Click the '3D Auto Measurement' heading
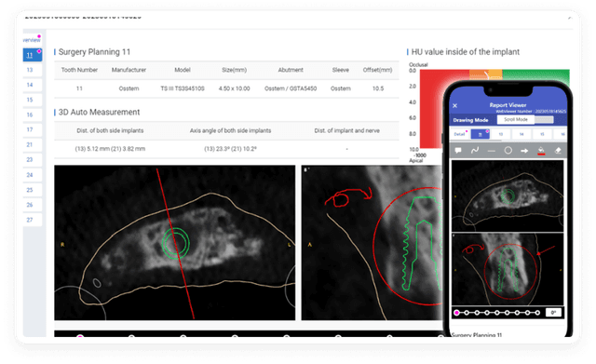This screenshot has height=364, width=596. (99, 112)
